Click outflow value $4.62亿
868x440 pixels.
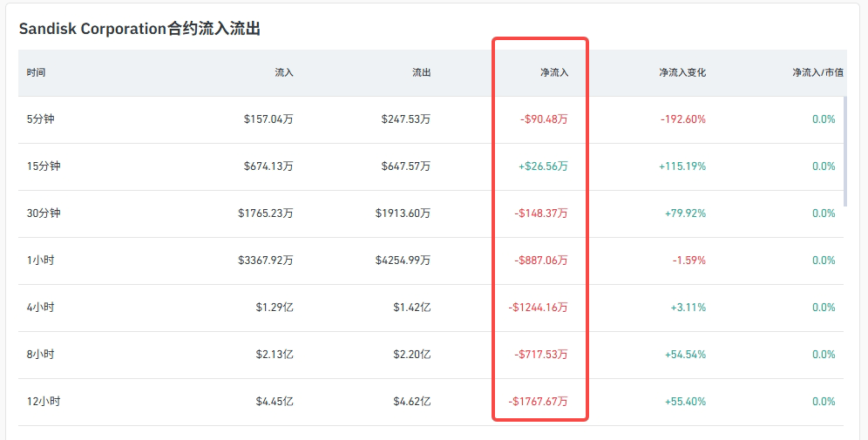click(412, 402)
